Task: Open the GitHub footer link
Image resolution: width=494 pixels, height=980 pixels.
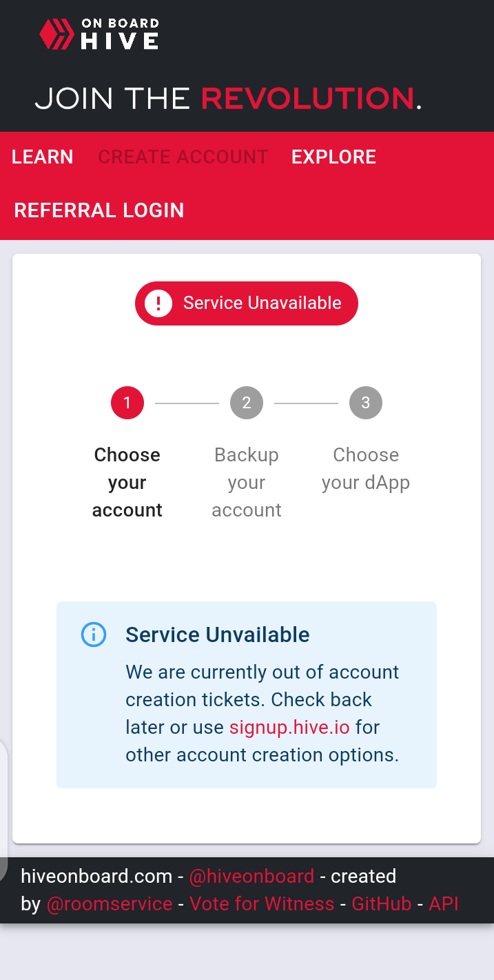Action: click(x=382, y=903)
